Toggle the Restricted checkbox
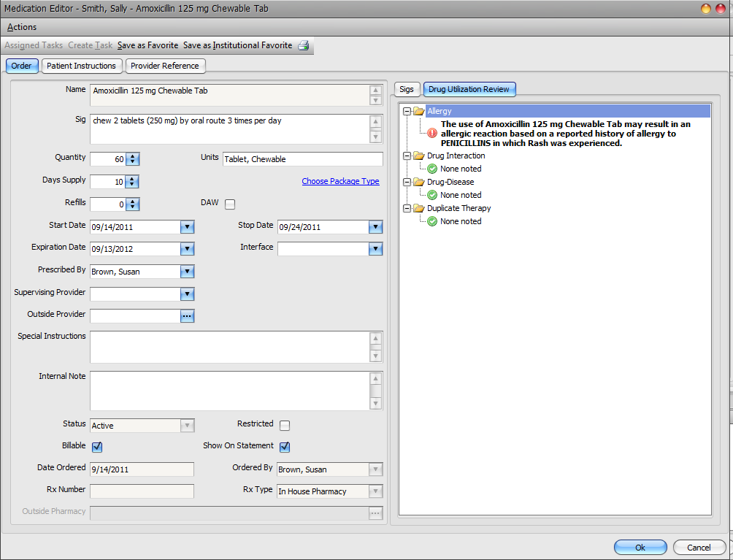 point(285,426)
